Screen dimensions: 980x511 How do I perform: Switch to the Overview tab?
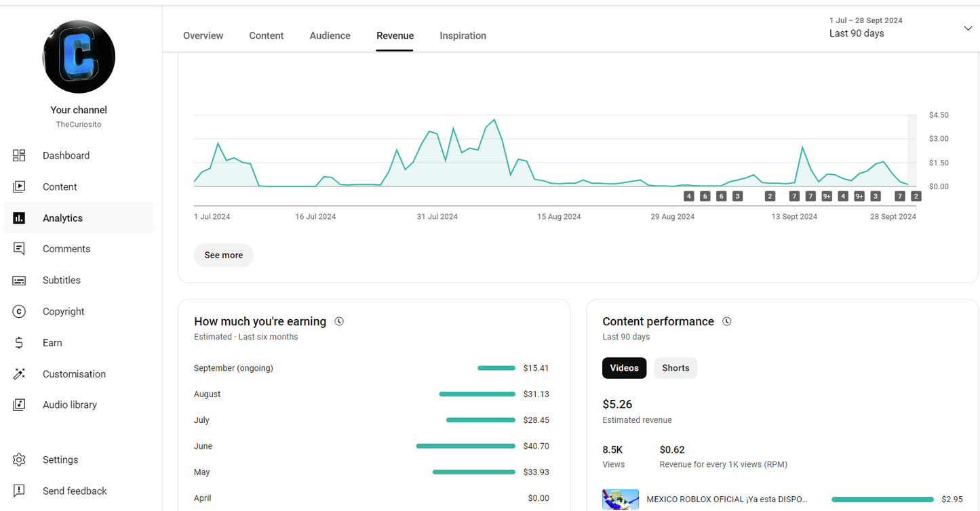point(203,36)
